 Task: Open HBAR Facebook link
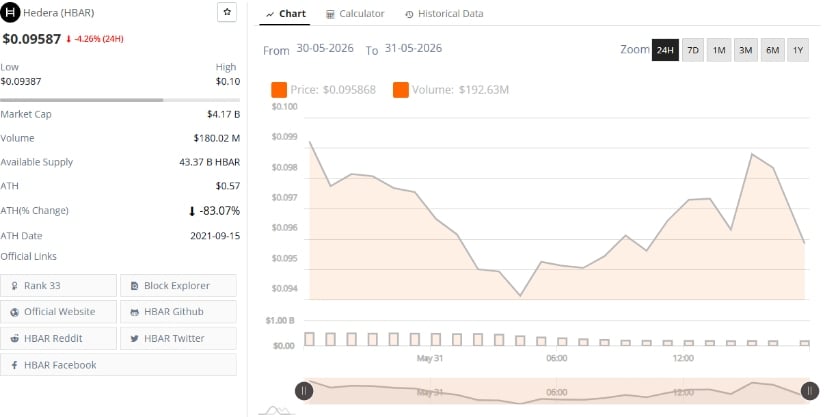coord(118,364)
